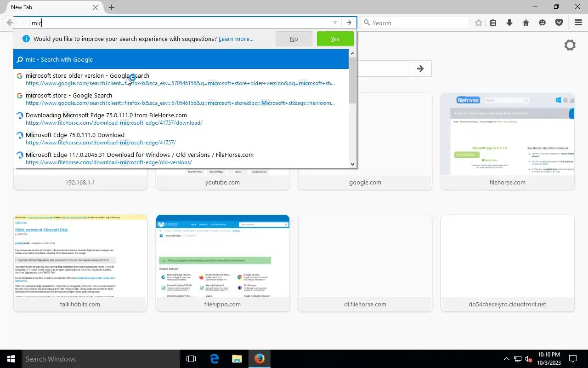Viewport: 588px width, 368px height.
Task: Open the filehorse.com thumbnail tile
Action: (508, 141)
